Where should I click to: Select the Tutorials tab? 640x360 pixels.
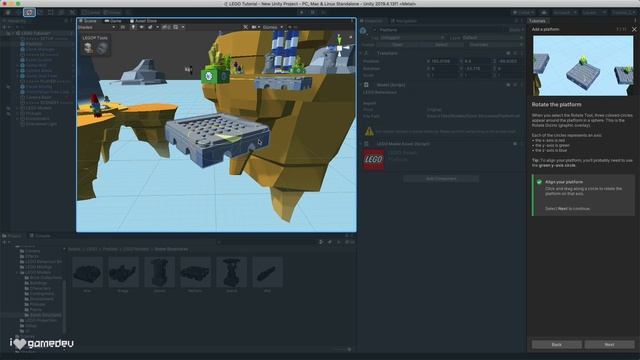(x=538, y=20)
